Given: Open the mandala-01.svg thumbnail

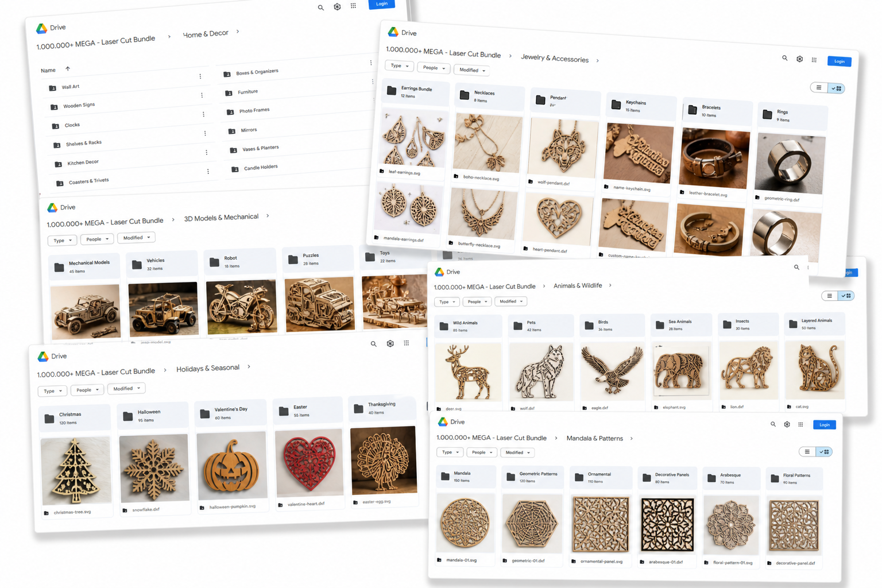Looking at the screenshot, I should pyautogui.click(x=465, y=523).
